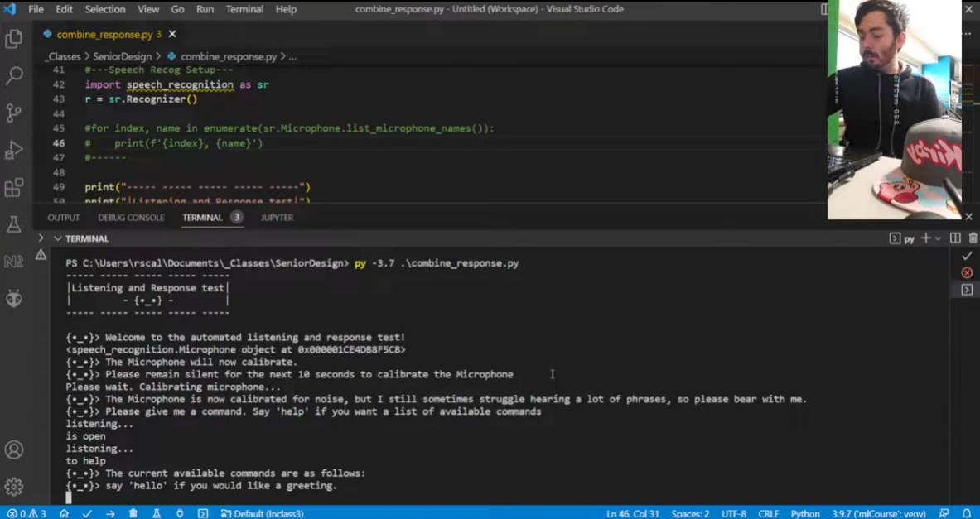Select the red error badge in terminal sidebar

(x=968, y=272)
